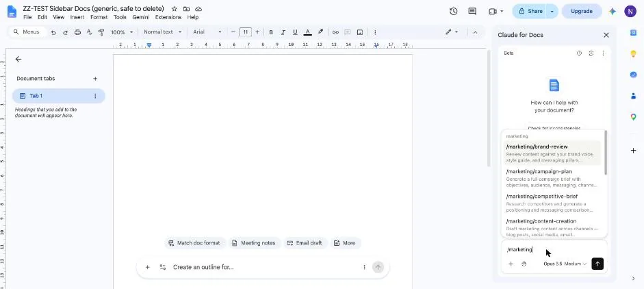Close the document tabs panel
This screenshot has width=644, height=289.
[18, 59]
